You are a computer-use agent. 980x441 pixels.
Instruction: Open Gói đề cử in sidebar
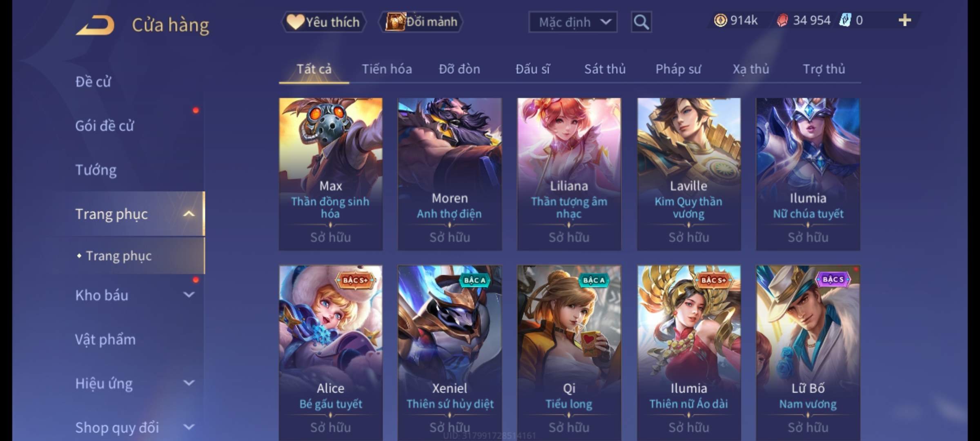pyautogui.click(x=105, y=126)
